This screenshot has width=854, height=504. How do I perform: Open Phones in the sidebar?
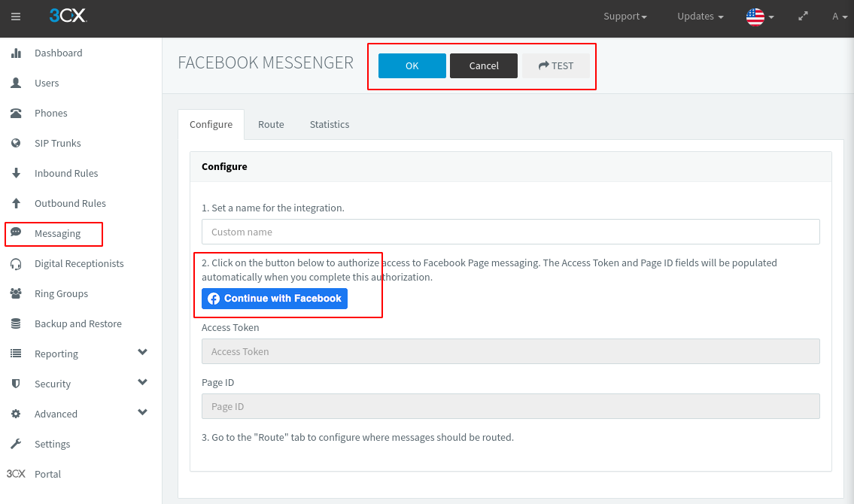click(x=50, y=113)
